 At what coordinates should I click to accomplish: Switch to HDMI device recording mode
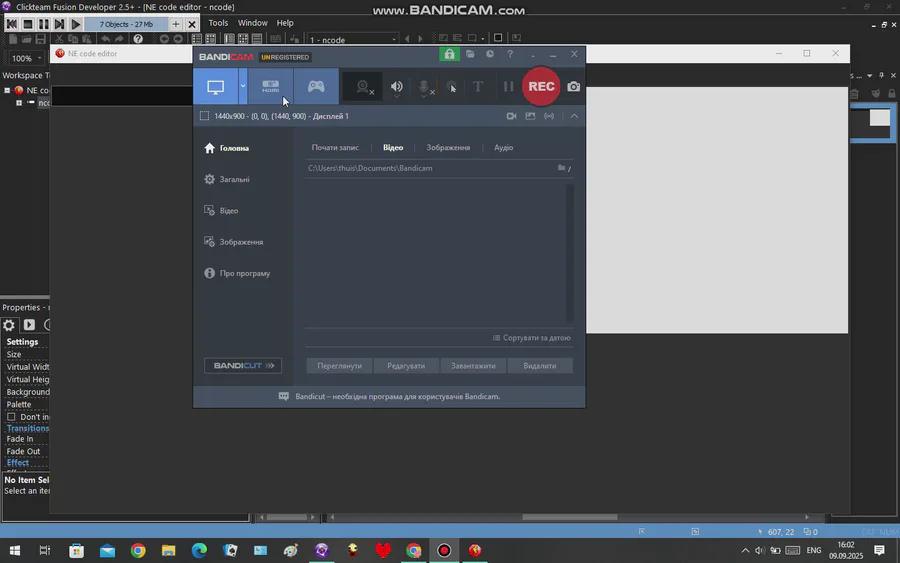tap(270, 87)
